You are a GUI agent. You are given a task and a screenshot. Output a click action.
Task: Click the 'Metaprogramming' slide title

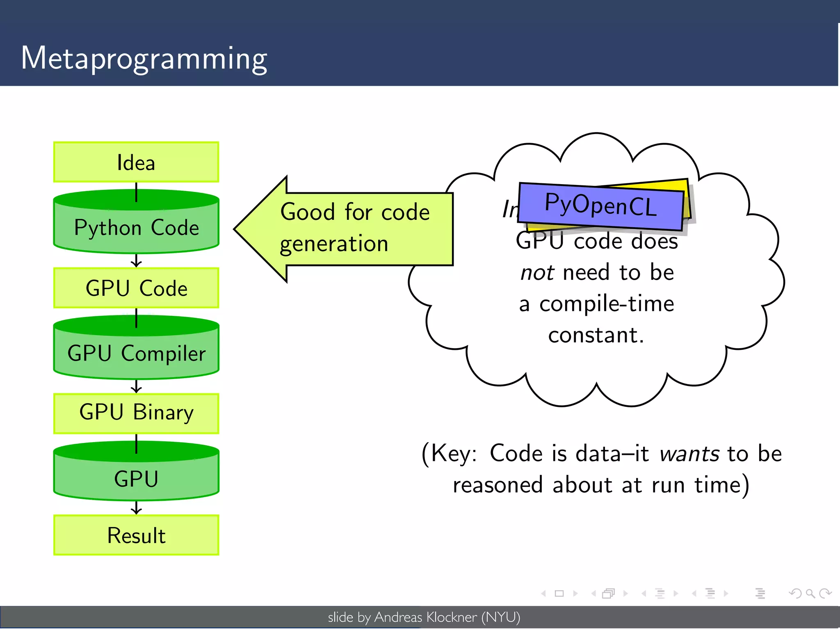point(144,59)
